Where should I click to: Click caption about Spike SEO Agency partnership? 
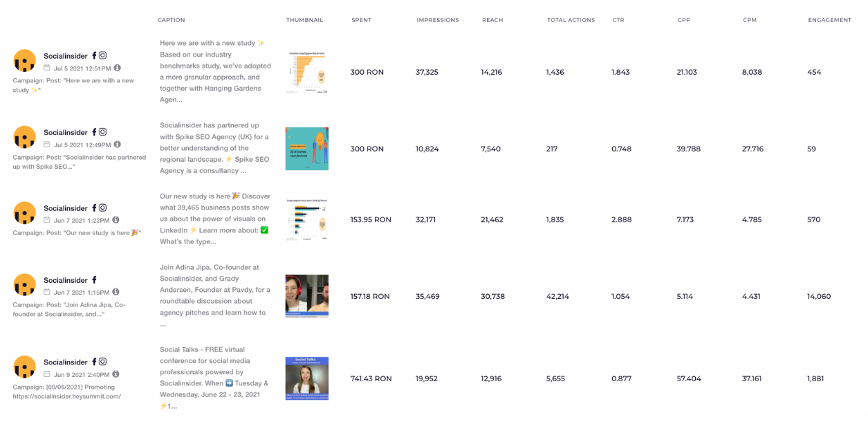tap(215, 148)
